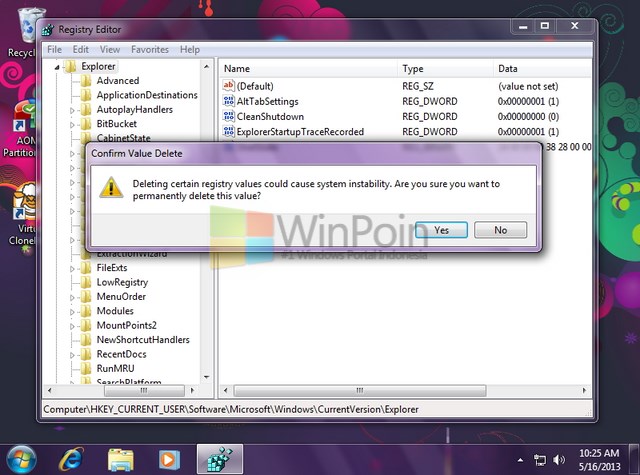Image resolution: width=640 pixels, height=475 pixels.
Task: Select the AltTabSettings value name
Action: click(x=268, y=101)
